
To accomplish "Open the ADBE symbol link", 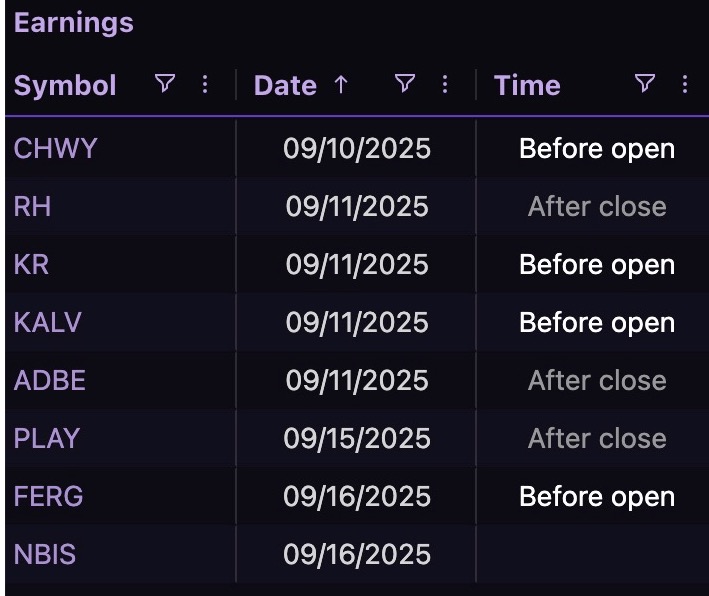I will coord(50,380).
